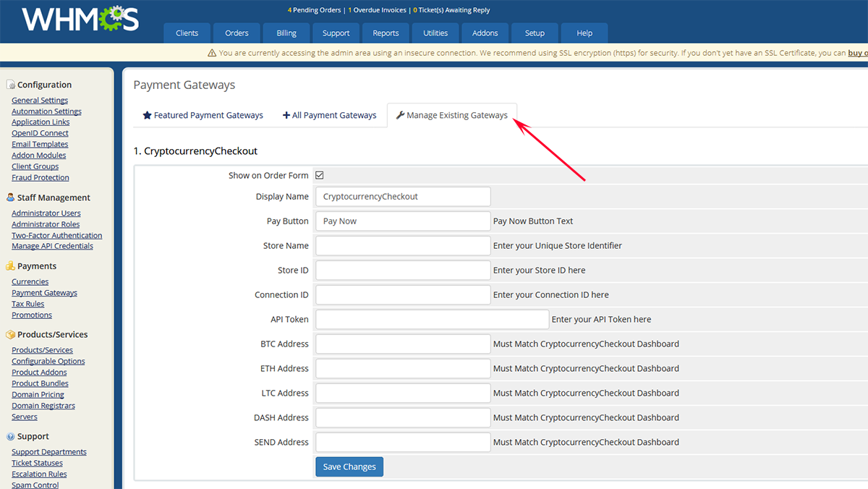Open Automation Settings
Viewport: 868px width, 489px height.
tap(46, 111)
